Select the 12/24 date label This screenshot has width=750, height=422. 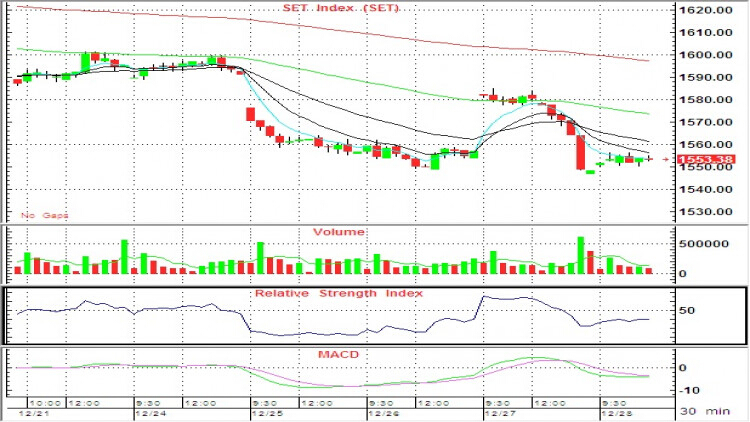click(x=151, y=413)
